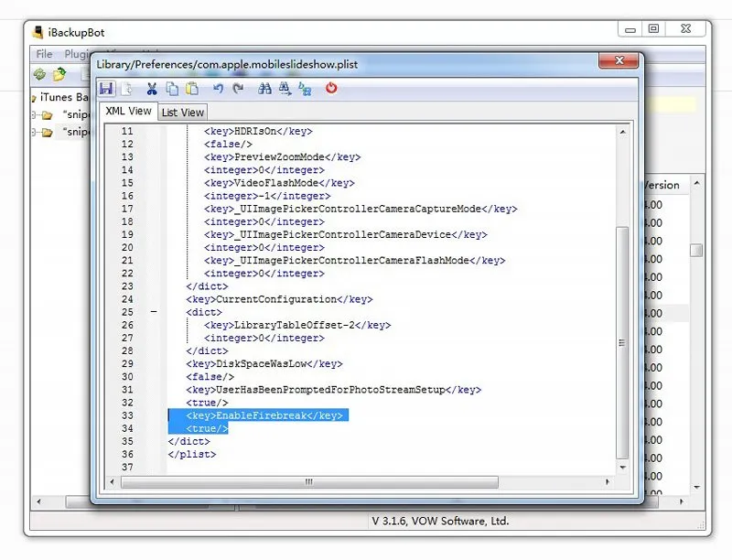The width and height of the screenshot is (732, 560).
Task: Close the plist editor dialog
Action: tap(619, 60)
